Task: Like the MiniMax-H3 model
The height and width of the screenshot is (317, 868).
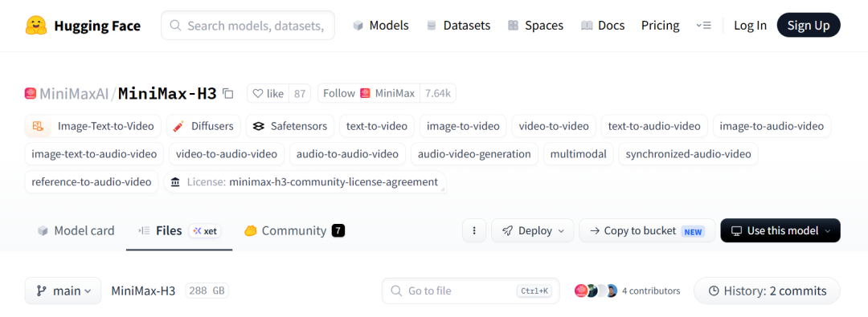Action: (x=268, y=94)
